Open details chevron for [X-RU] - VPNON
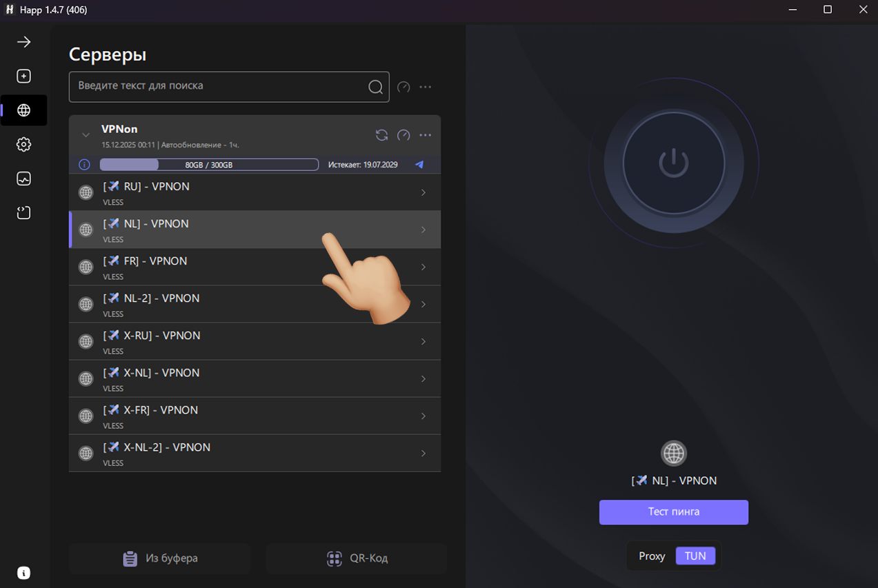The height and width of the screenshot is (588, 878). [423, 341]
